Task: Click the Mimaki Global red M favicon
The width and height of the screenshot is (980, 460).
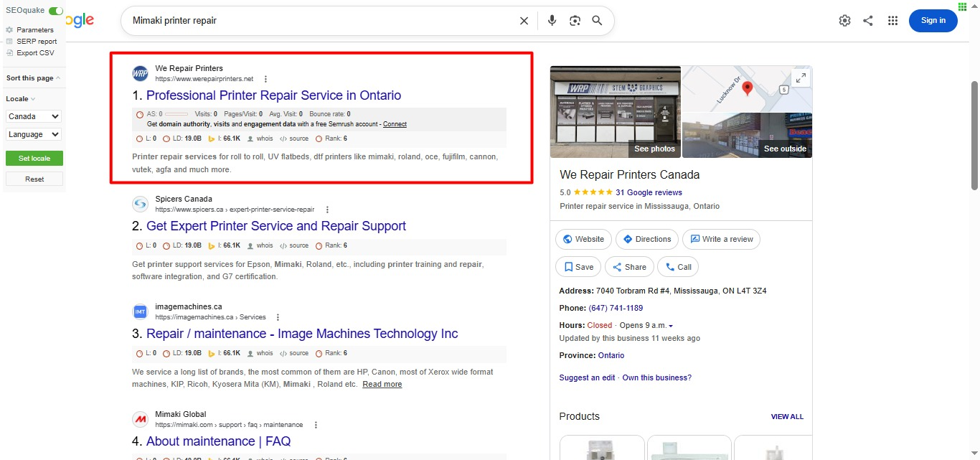Action: [140, 419]
